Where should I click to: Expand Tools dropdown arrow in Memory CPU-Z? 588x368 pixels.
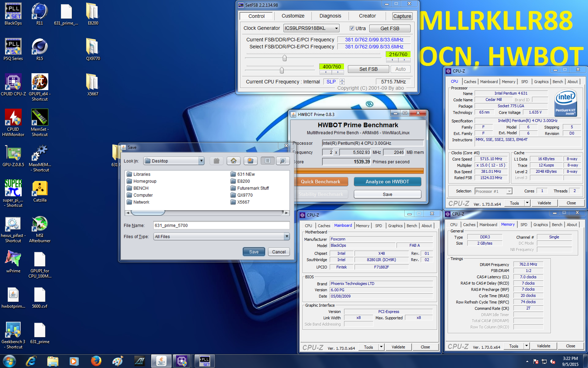pyautogui.click(x=526, y=346)
